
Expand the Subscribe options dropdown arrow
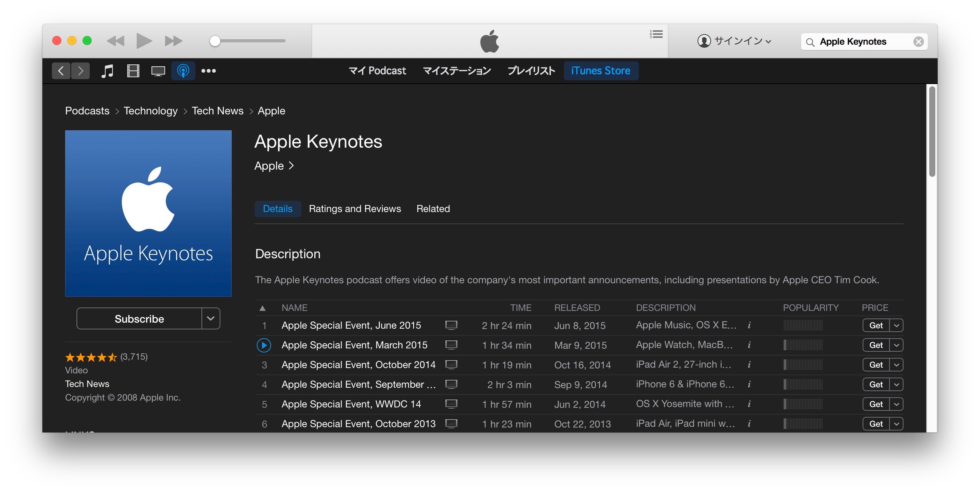tap(211, 318)
